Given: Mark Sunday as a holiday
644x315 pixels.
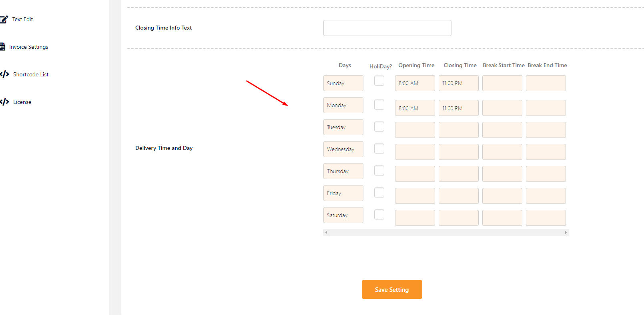Looking at the screenshot, I should (379, 81).
